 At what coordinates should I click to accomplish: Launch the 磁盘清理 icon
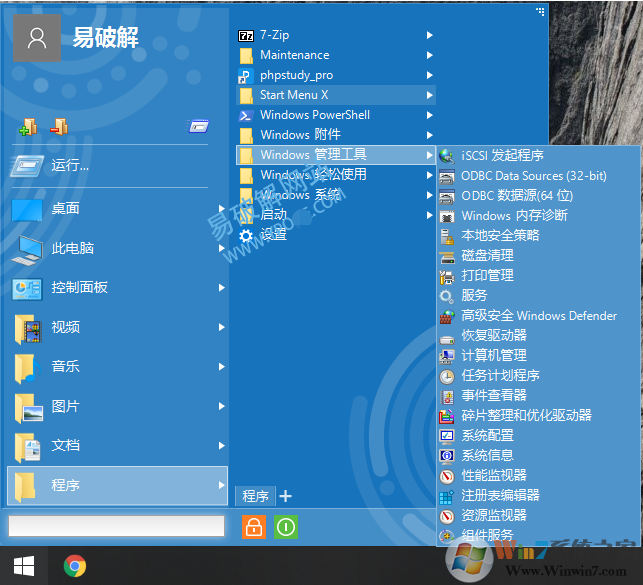coord(447,256)
